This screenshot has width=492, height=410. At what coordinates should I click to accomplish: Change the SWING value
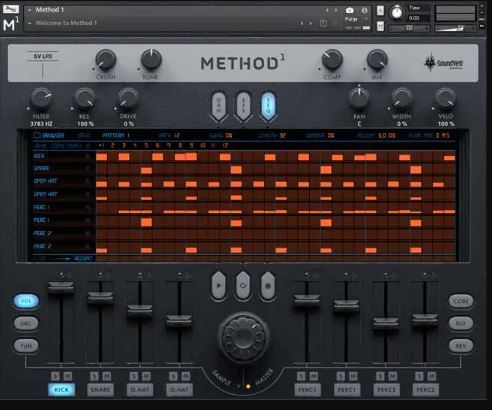(x=221, y=135)
